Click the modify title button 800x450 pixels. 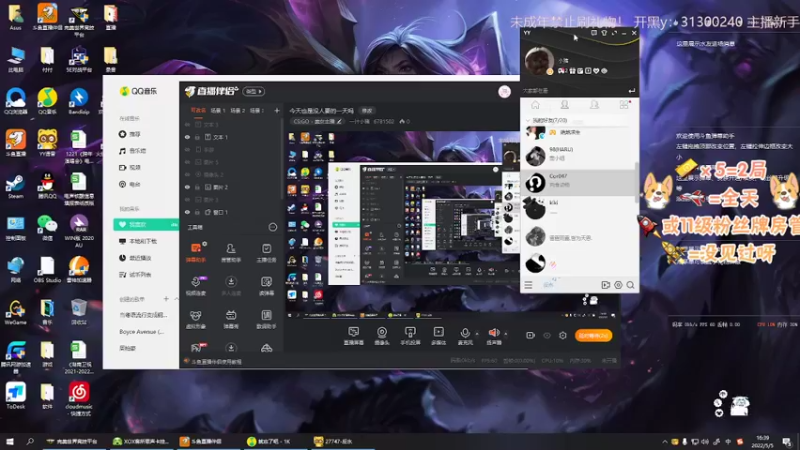point(367,111)
